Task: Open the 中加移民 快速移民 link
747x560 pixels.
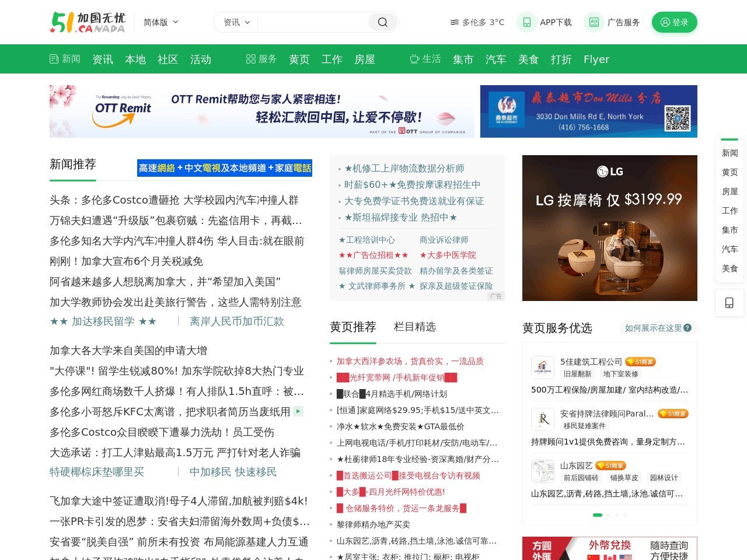Action: coord(233,472)
